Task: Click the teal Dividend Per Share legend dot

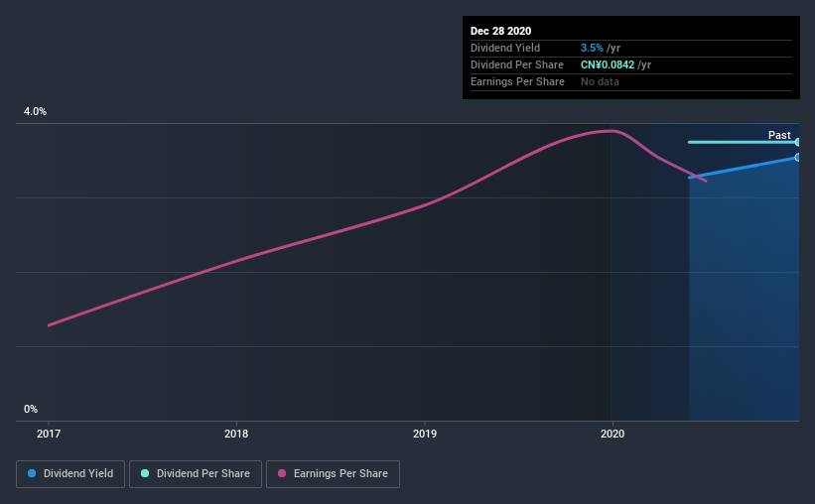Action: pyautogui.click(x=145, y=473)
